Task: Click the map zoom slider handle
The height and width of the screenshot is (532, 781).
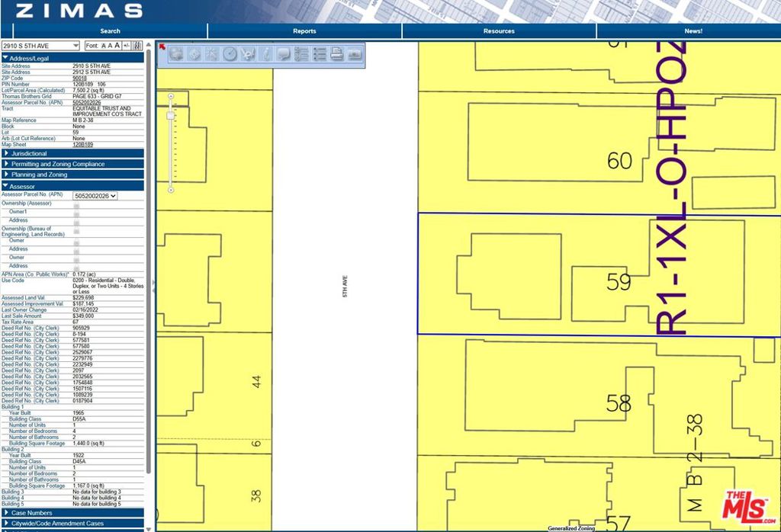Action: point(171,115)
